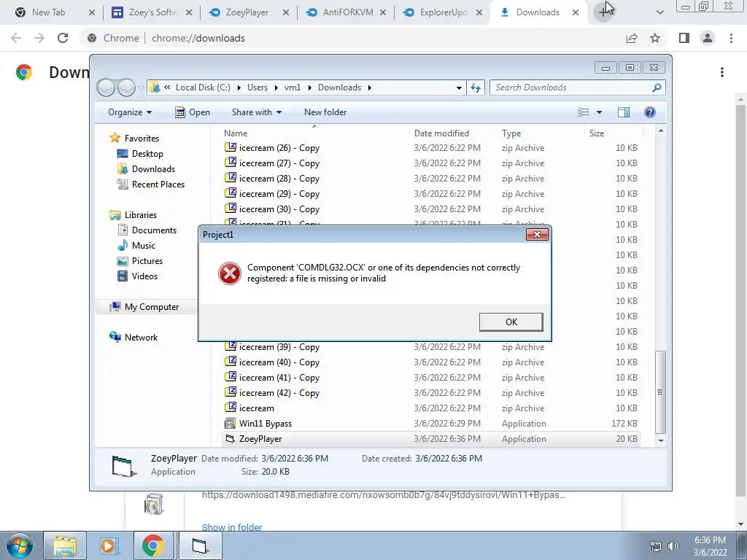This screenshot has width=747, height=560.
Task: Open the Organize menu
Action: [x=130, y=112]
